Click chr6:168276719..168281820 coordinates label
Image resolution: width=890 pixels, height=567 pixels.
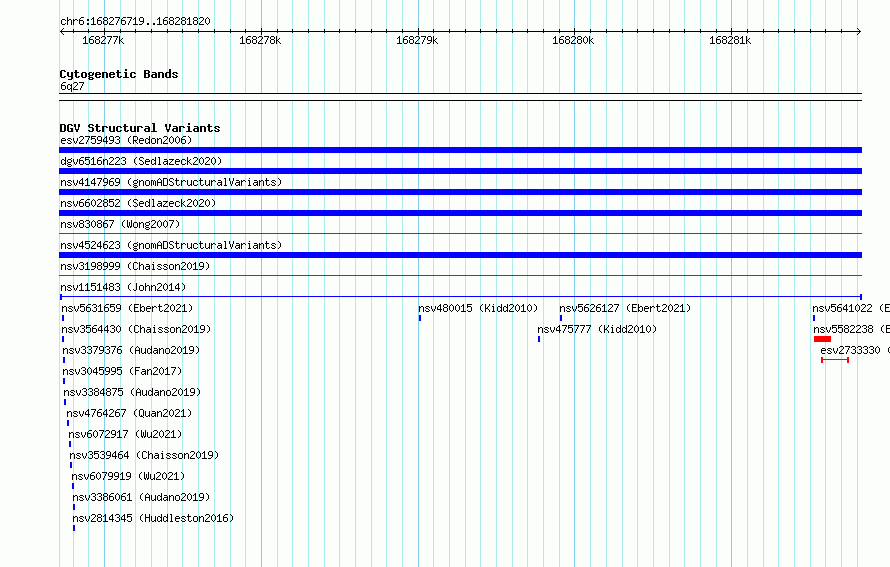(x=135, y=21)
